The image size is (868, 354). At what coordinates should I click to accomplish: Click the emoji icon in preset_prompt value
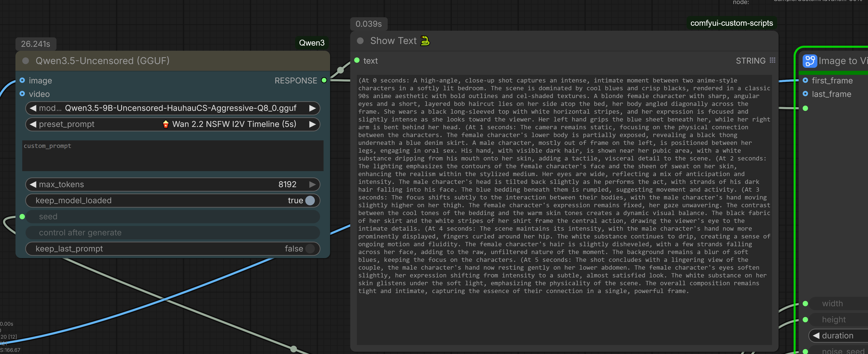(166, 124)
